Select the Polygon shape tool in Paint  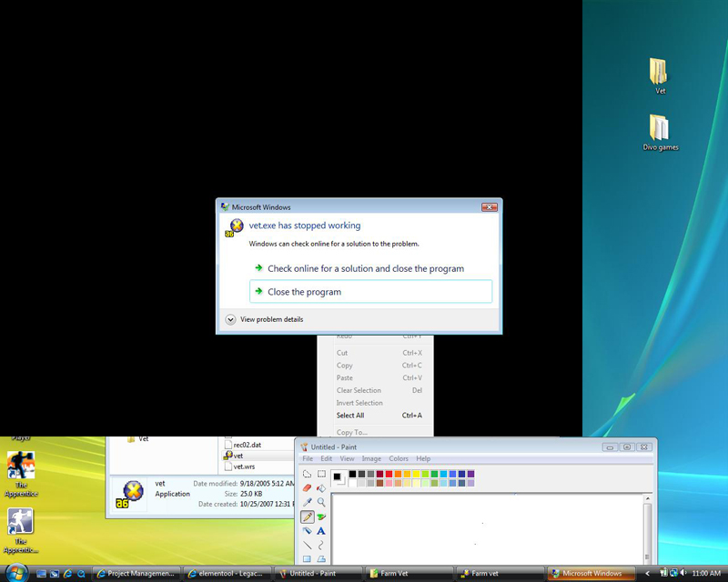(x=321, y=558)
